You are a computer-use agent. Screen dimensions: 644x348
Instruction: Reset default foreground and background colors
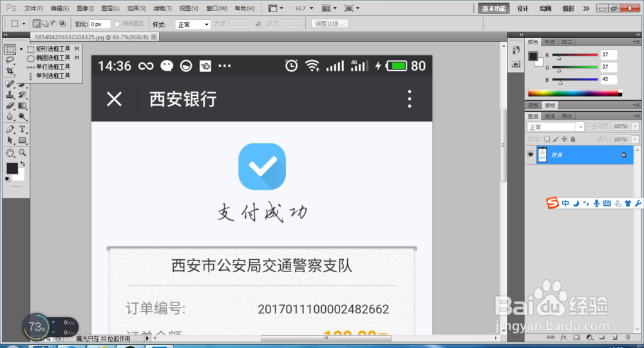tap(7, 179)
